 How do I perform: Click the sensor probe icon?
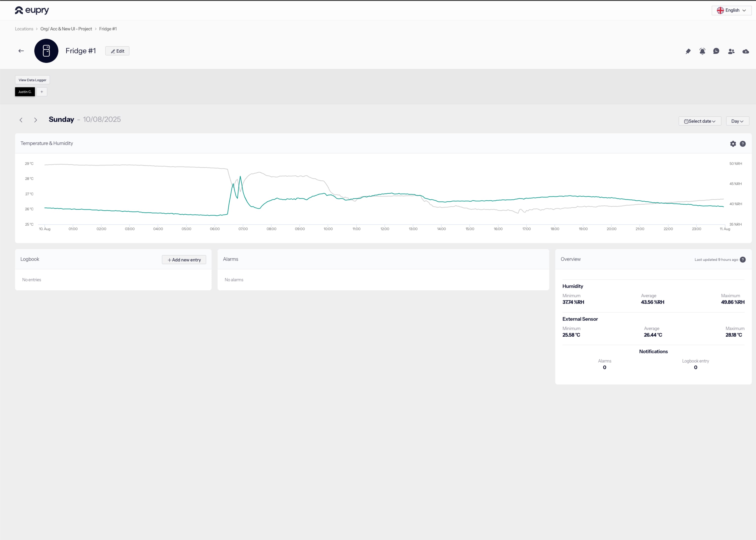click(x=688, y=51)
